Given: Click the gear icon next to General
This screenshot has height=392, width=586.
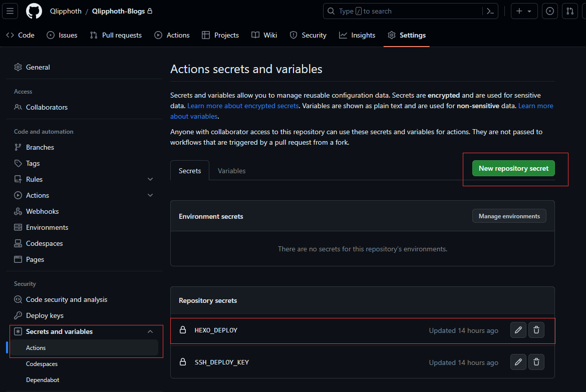Looking at the screenshot, I should pos(18,67).
